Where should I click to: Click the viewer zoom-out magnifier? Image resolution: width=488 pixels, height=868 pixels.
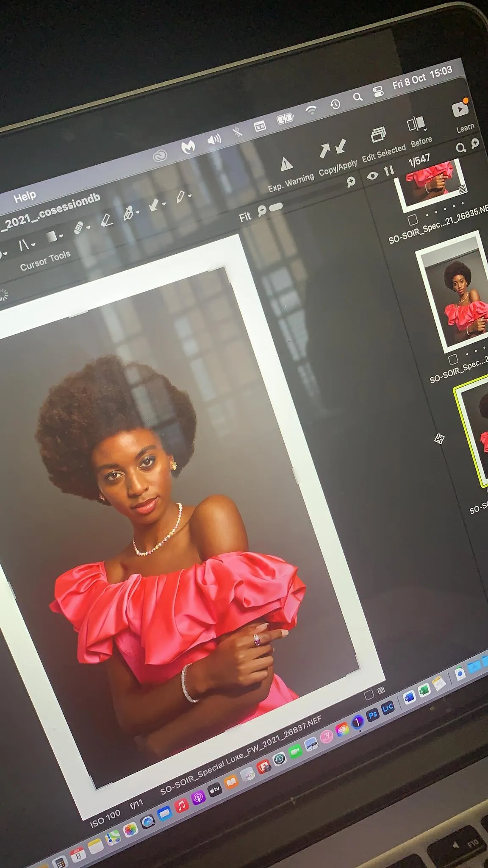pos(262,211)
